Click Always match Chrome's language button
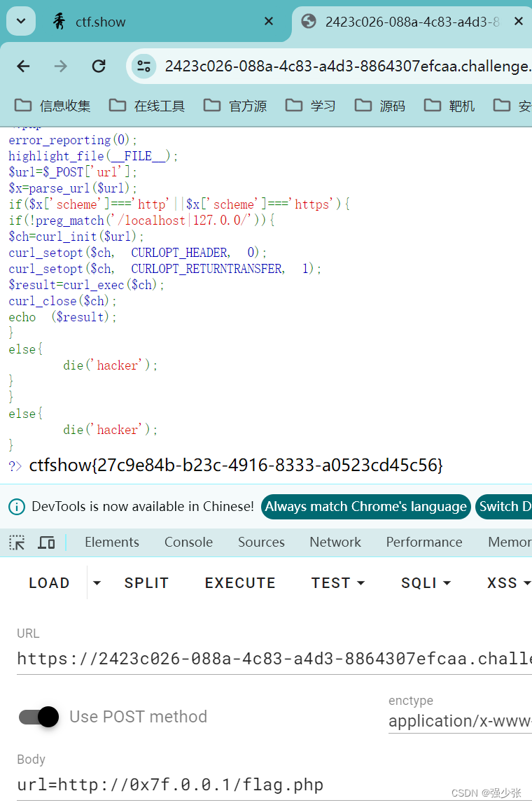 click(x=365, y=507)
